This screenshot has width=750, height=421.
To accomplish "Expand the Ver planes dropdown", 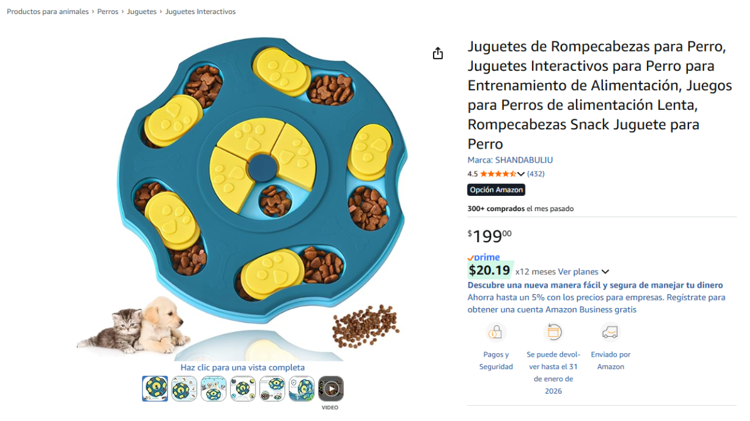I will coord(605,271).
